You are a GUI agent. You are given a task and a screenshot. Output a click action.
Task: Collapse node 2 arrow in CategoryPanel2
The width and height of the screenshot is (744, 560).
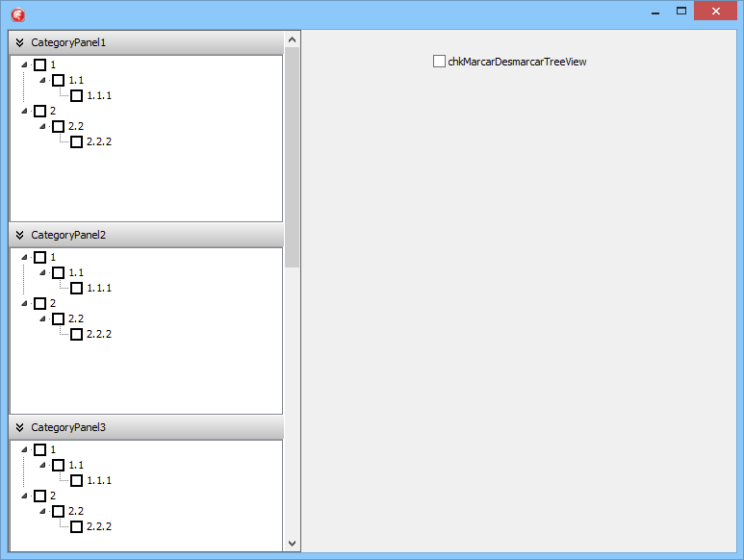24,303
